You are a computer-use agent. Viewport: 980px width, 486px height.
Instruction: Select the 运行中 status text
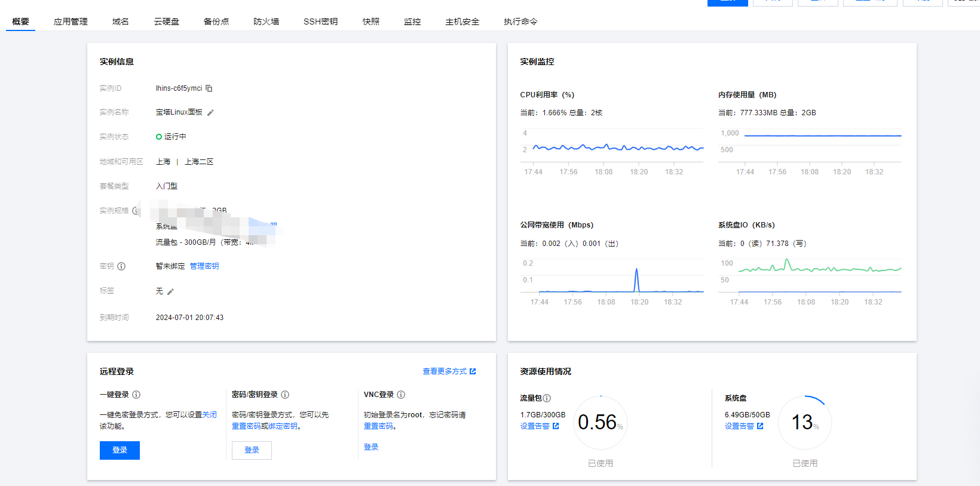[x=175, y=137]
